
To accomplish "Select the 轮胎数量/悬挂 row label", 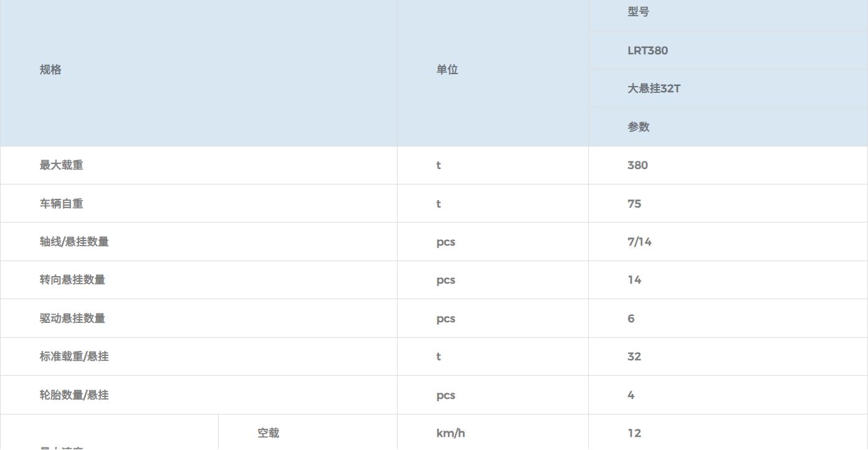I will coord(74,395).
